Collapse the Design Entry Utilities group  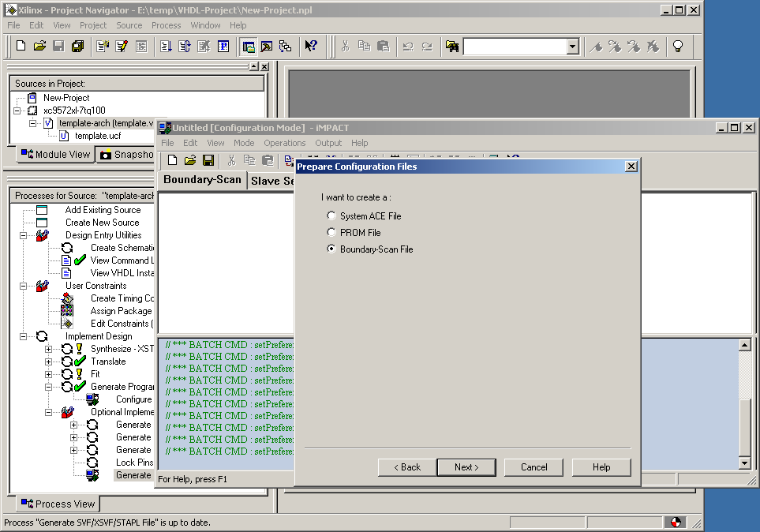[x=23, y=235]
